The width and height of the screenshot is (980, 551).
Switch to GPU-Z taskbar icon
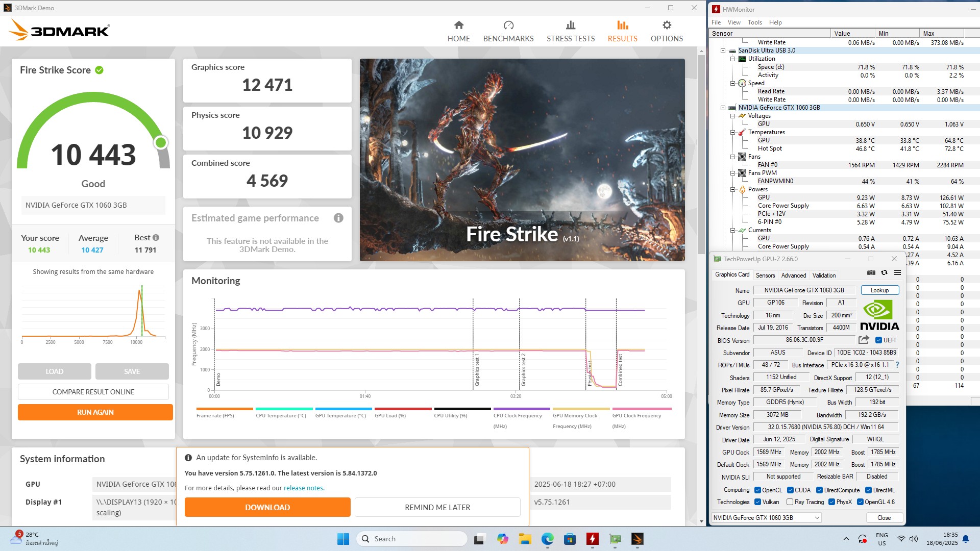pos(615,539)
